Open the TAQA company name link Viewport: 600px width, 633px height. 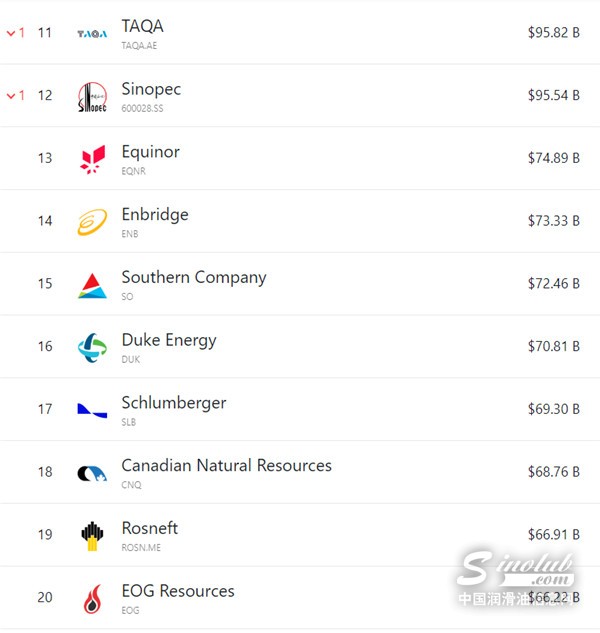[x=143, y=26]
